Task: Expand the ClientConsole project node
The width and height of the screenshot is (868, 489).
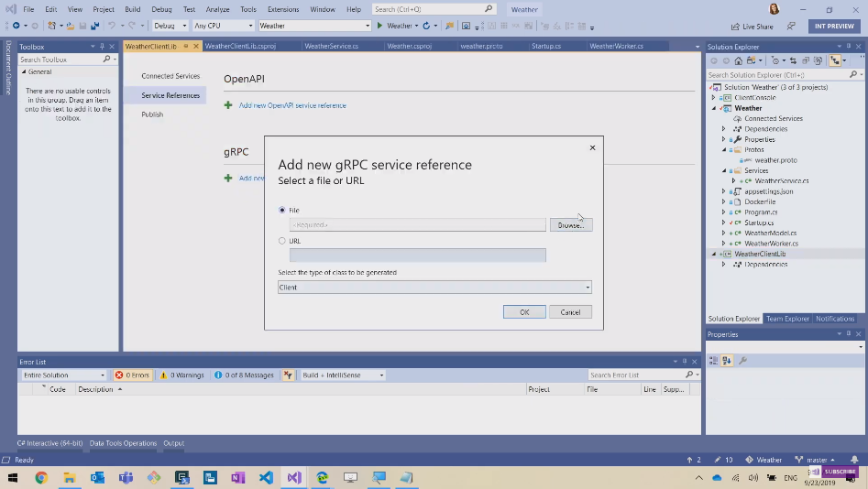Action: (714, 97)
